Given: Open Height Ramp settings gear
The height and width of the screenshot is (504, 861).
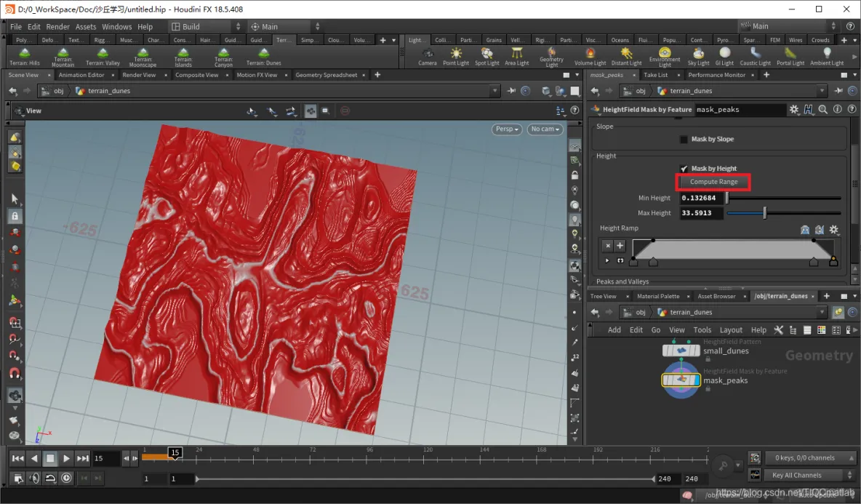Looking at the screenshot, I should tap(834, 230).
